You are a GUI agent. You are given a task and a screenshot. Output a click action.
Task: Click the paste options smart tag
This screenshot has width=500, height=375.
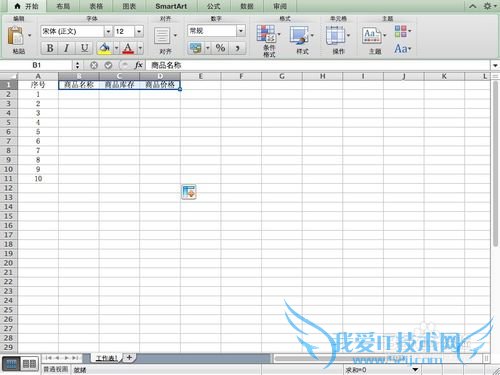[x=189, y=192]
